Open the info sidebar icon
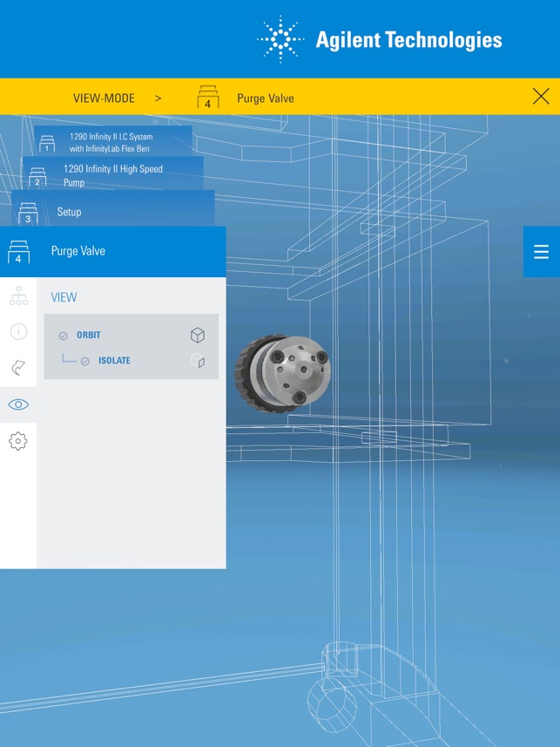The height and width of the screenshot is (747, 560). (x=18, y=331)
